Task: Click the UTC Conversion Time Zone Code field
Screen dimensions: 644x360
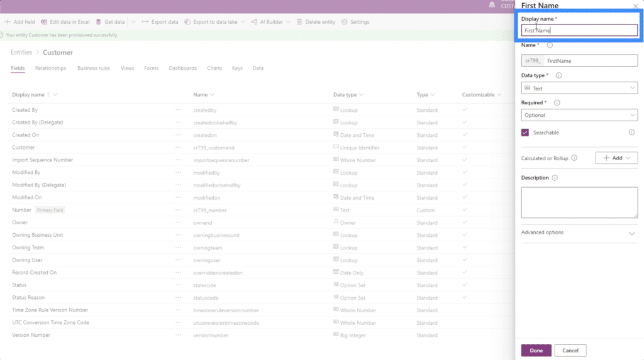Action: 50,322
